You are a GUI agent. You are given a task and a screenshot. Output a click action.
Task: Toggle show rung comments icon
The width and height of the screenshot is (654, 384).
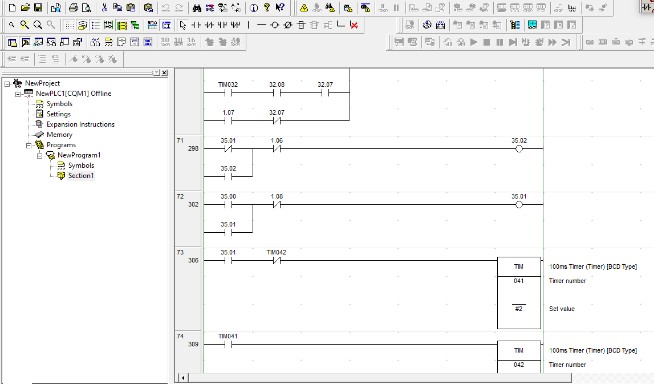click(x=82, y=25)
